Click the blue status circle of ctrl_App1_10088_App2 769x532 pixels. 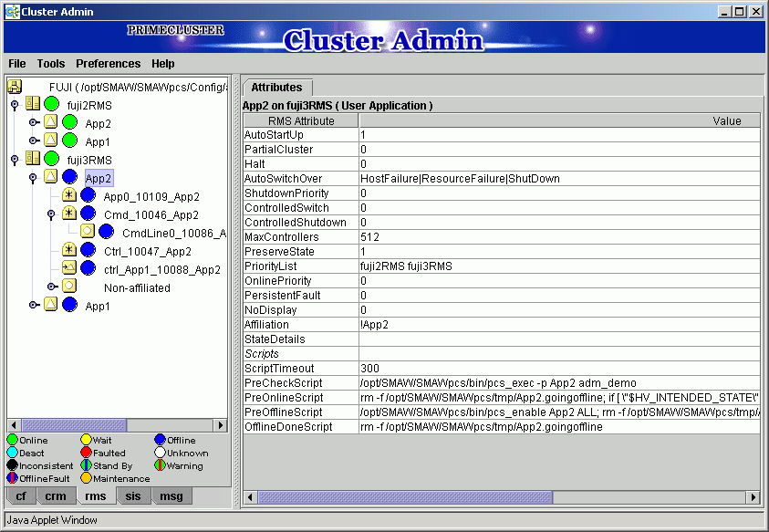[88, 268]
